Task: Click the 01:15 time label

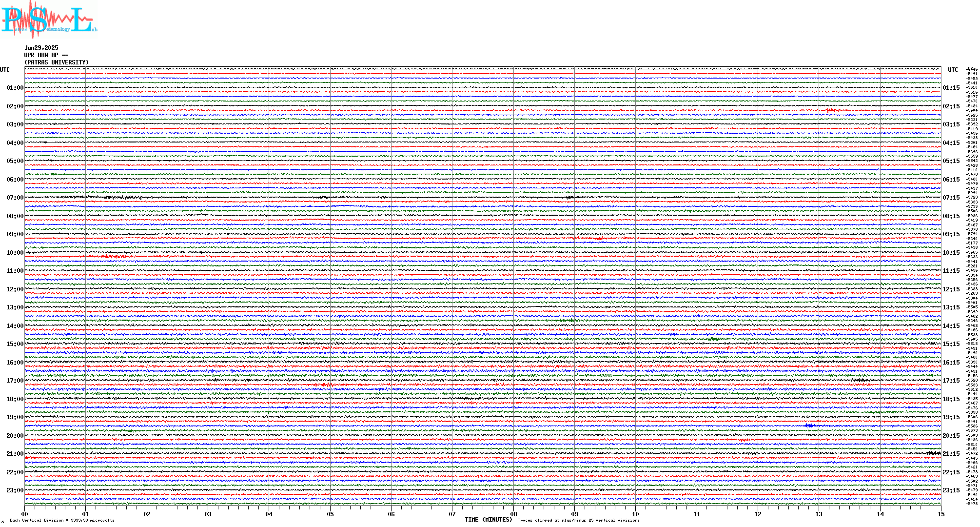Action: point(951,88)
